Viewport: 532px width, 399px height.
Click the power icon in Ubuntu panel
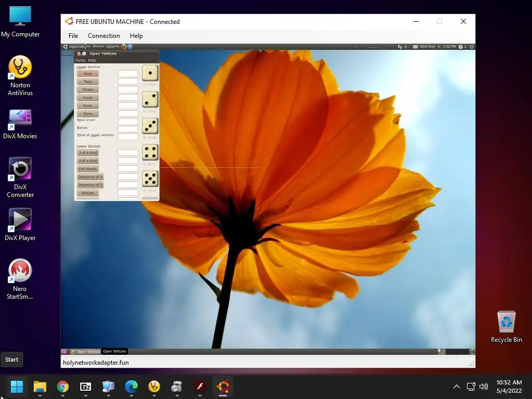[x=472, y=46]
